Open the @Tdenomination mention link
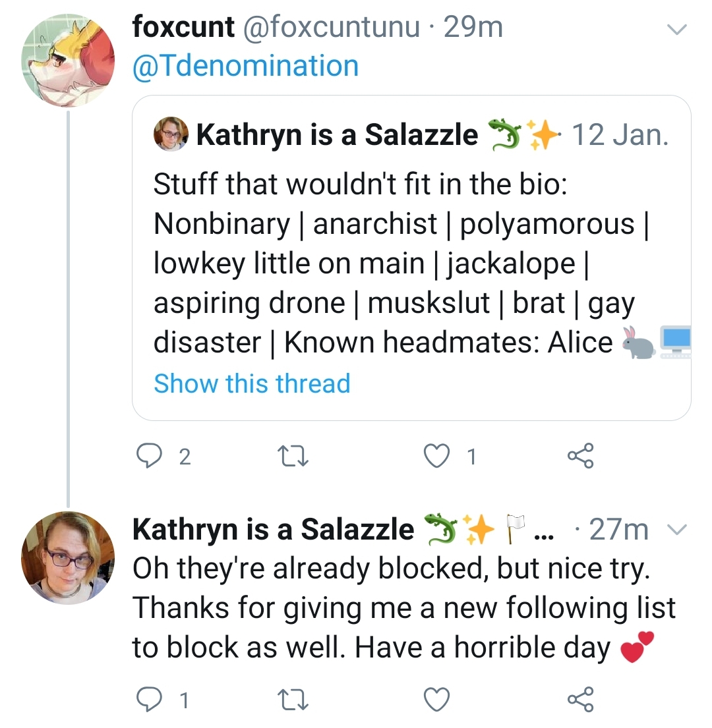This screenshot has height=728, width=712. click(246, 66)
